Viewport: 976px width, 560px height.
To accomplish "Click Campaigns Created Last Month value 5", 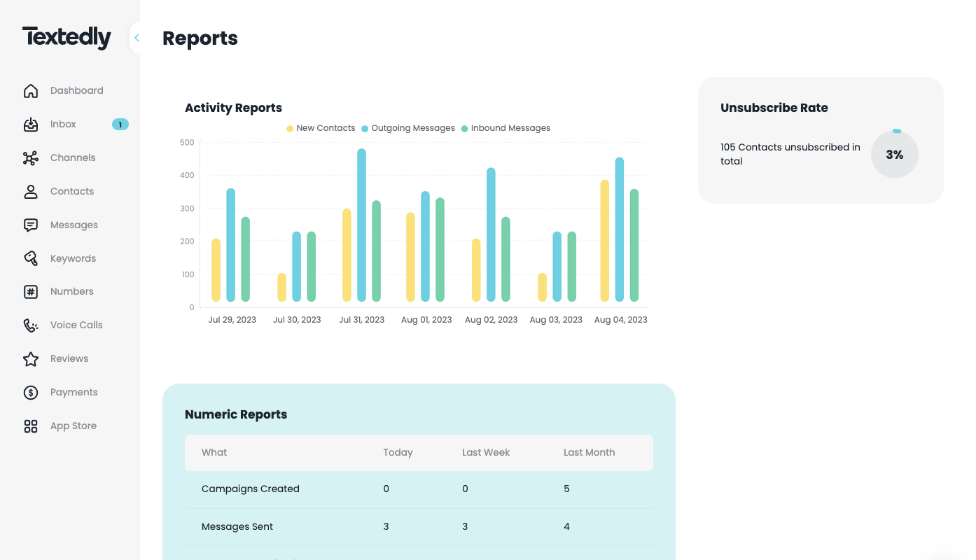I will click(x=566, y=489).
